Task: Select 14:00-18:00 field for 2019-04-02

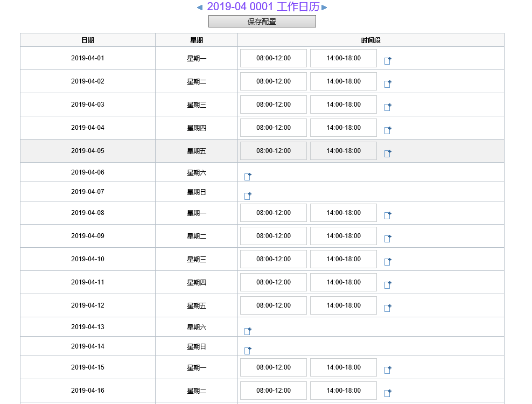Action: (x=344, y=81)
